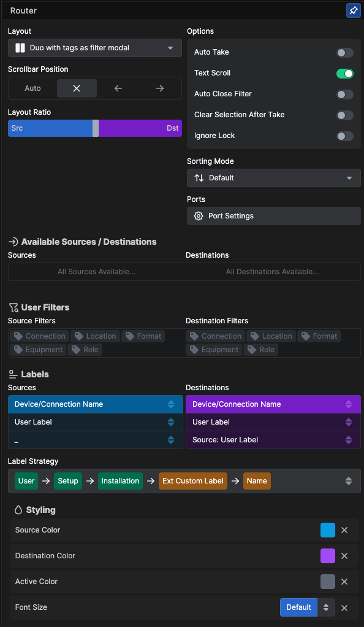
Task: Disable Text Scroll toggle
Action: point(345,74)
